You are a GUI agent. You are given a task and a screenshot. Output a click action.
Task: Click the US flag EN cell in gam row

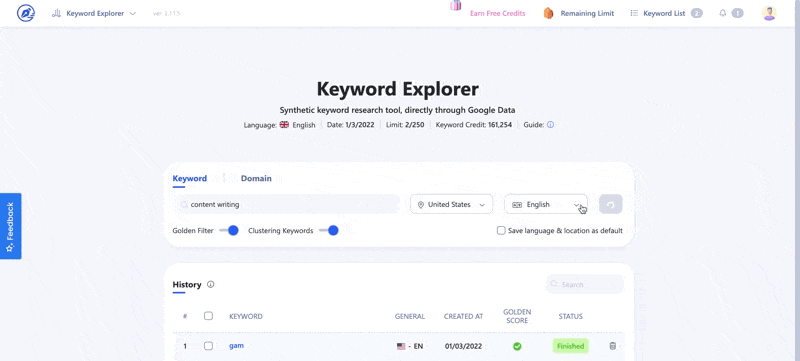pyautogui.click(x=410, y=346)
